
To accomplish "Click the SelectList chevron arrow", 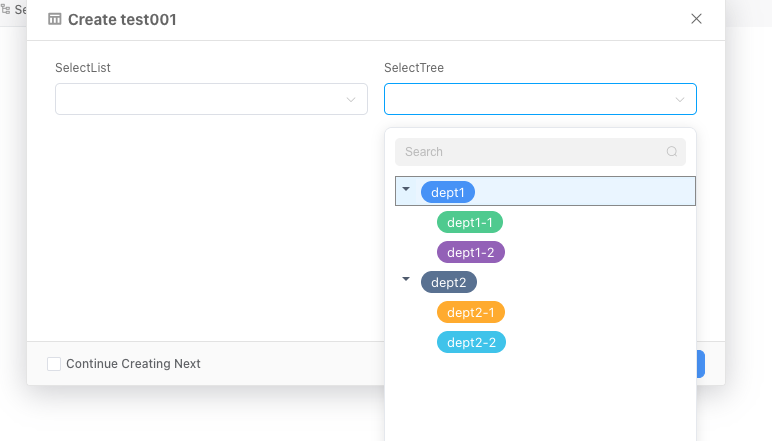I will pos(351,99).
